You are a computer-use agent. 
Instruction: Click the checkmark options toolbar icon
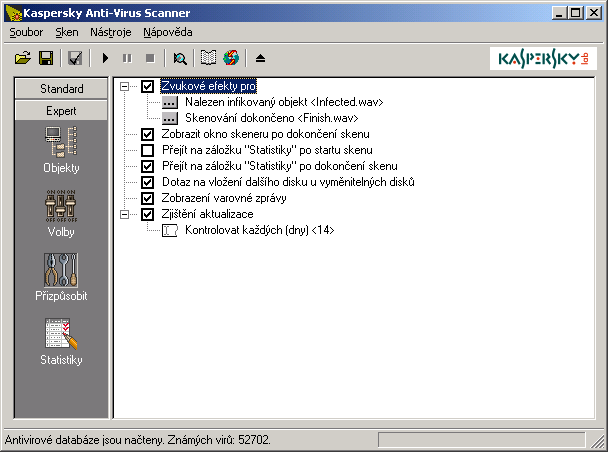75,59
